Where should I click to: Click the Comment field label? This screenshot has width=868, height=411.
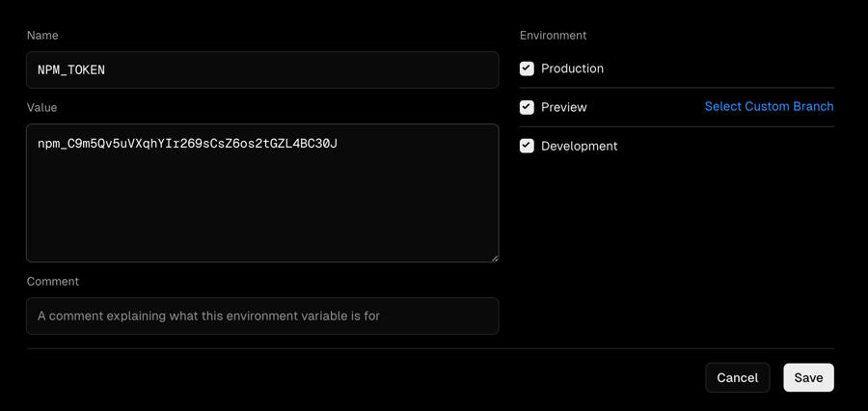(53, 282)
